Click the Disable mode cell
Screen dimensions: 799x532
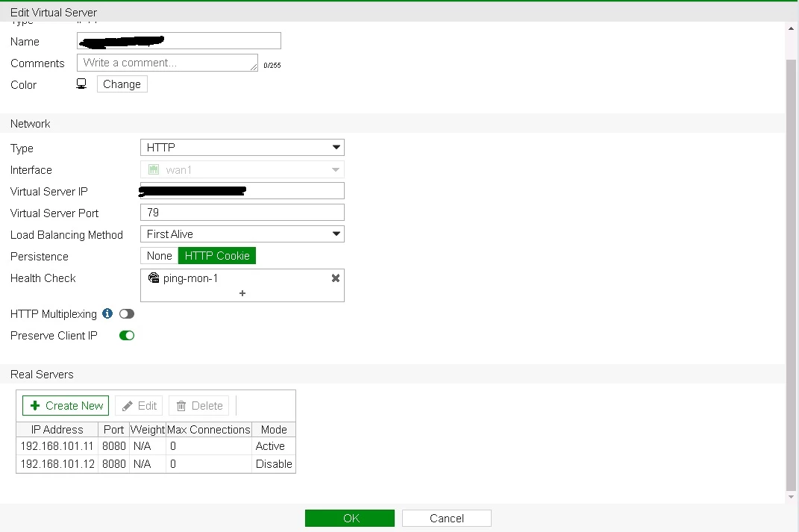[274, 463]
